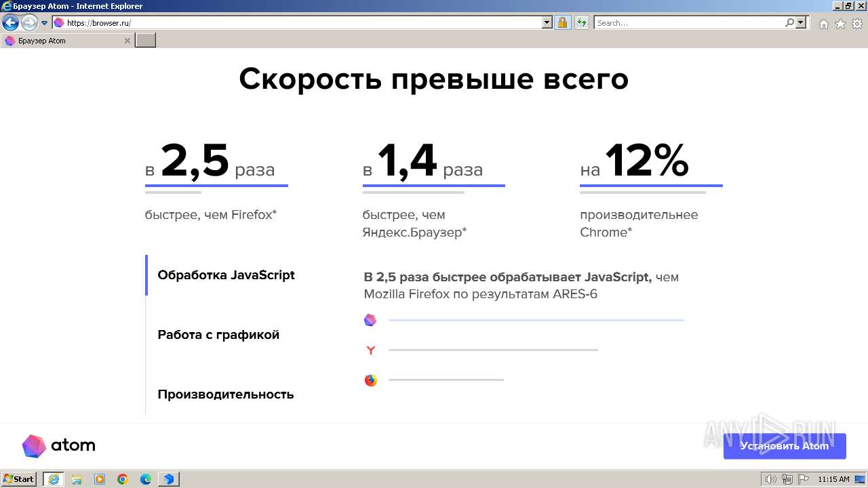Click the volume speaker tray icon
This screenshot has width=868, height=488.
(x=770, y=479)
